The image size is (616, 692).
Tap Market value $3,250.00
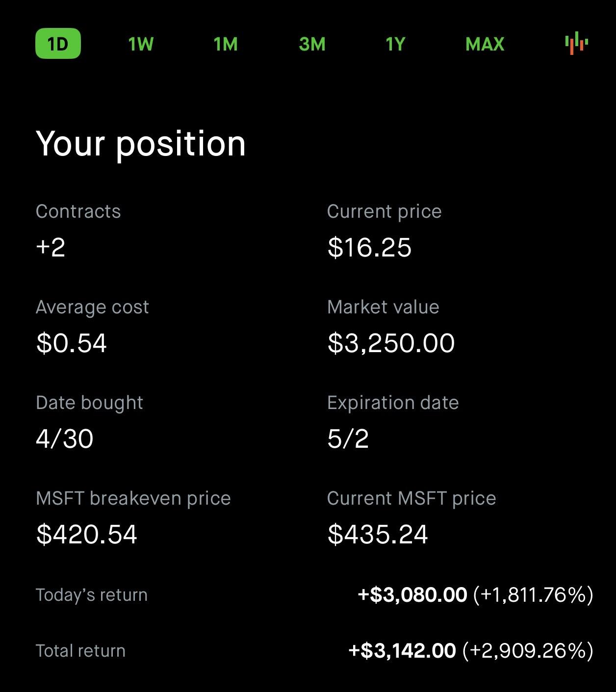click(x=391, y=343)
